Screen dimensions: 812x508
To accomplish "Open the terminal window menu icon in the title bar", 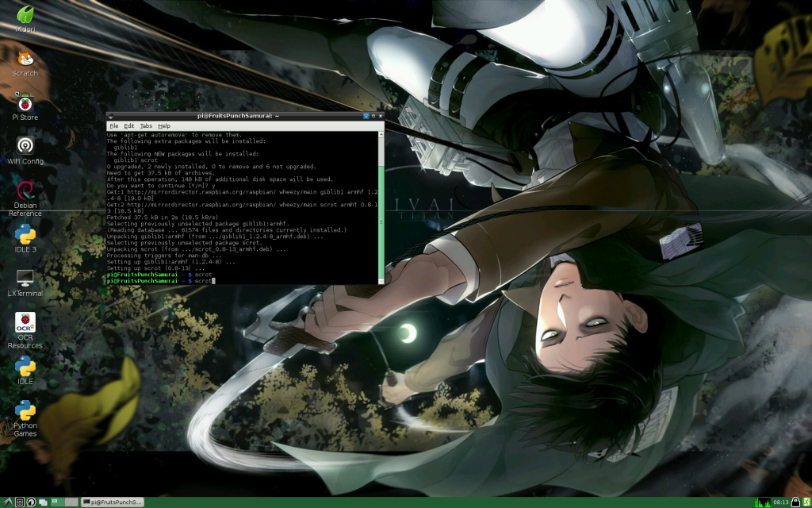I will coord(111,116).
